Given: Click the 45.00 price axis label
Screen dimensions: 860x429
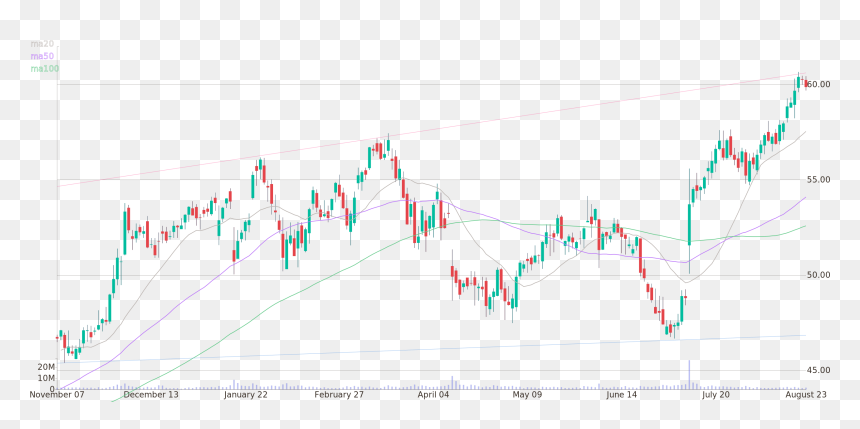Looking at the screenshot, I should [x=819, y=370].
